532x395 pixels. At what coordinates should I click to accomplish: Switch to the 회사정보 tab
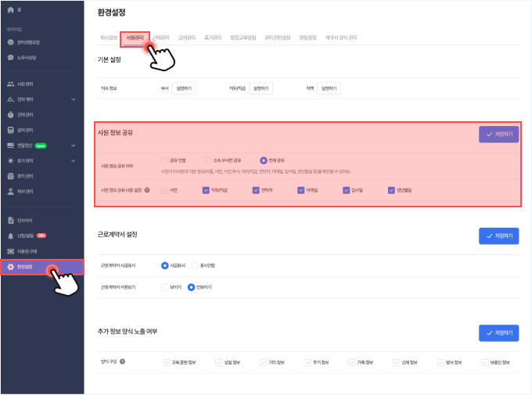(x=109, y=38)
